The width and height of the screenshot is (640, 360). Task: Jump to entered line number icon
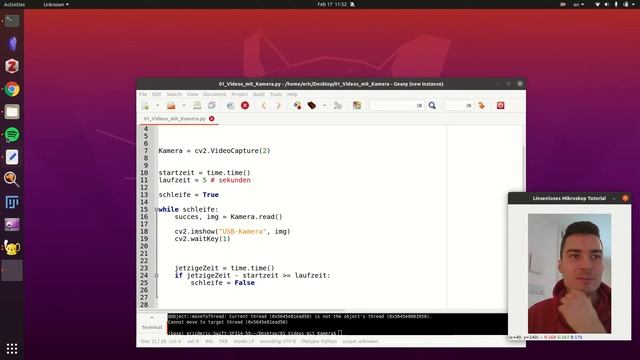coord(482,106)
